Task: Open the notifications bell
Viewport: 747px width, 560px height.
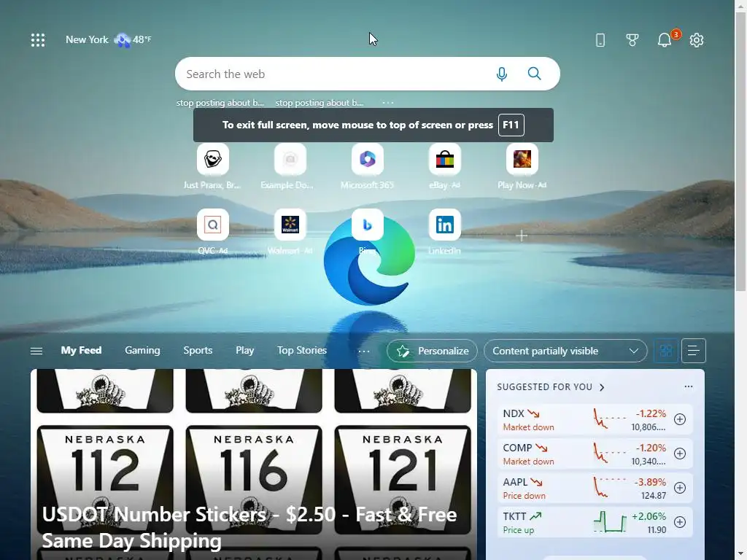Action: pyautogui.click(x=665, y=40)
